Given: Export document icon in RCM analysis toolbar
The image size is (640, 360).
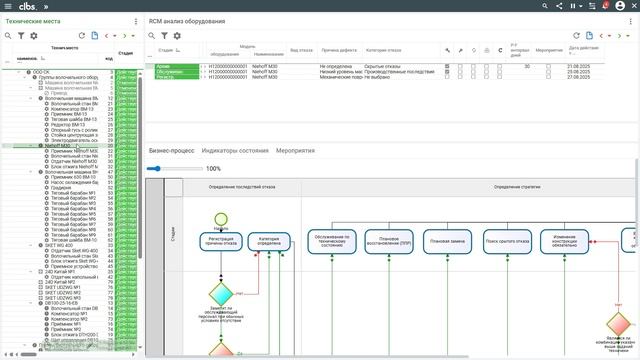Looking at the screenshot, I should 589,36.
